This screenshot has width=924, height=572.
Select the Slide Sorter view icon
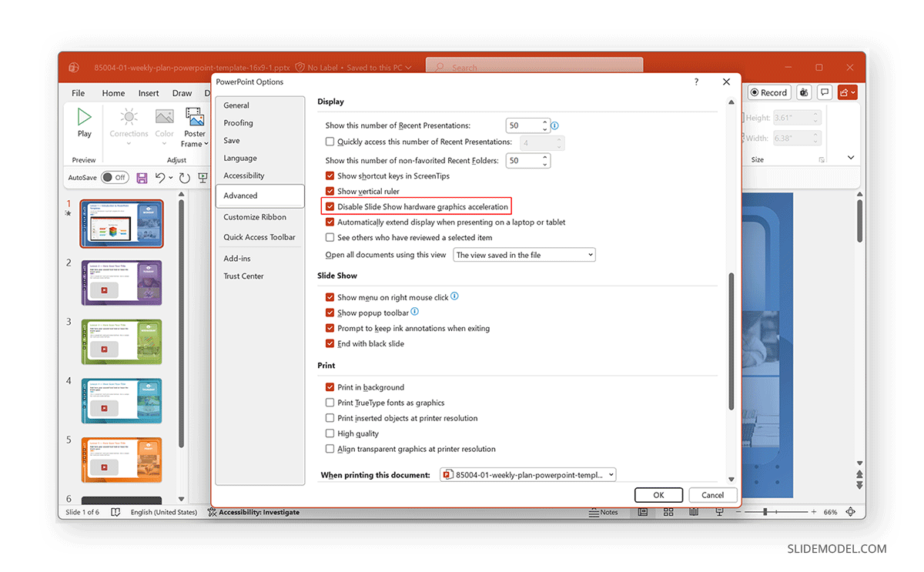(x=668, y=512)
